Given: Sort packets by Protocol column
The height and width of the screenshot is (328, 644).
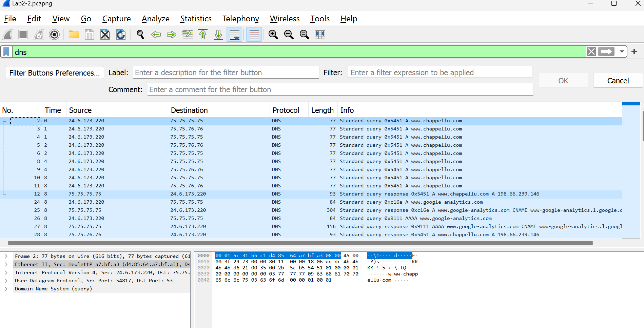Looking at the screenshot, I should [x=289, y=110].
